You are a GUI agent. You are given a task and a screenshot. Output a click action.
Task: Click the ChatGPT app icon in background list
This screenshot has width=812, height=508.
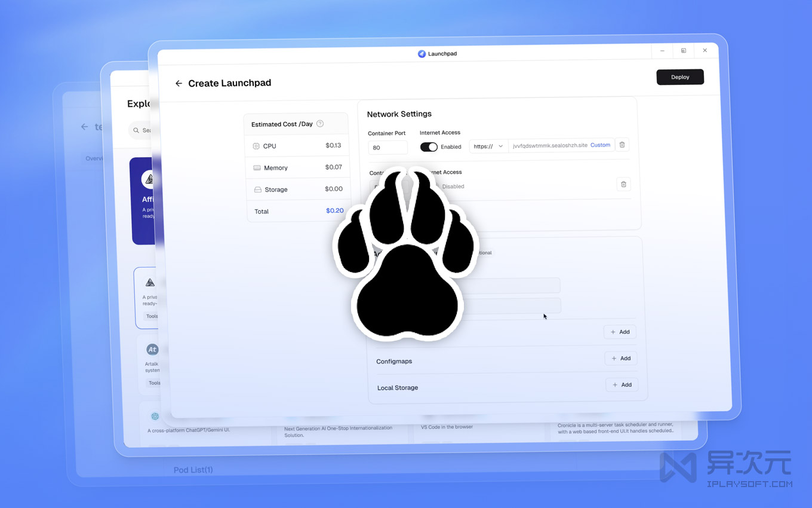[155, 417]
